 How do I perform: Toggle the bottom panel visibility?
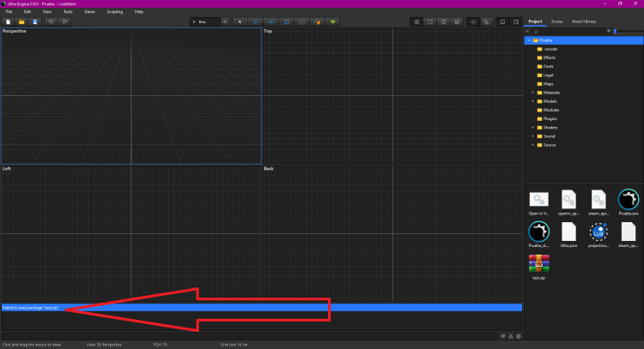503,21
